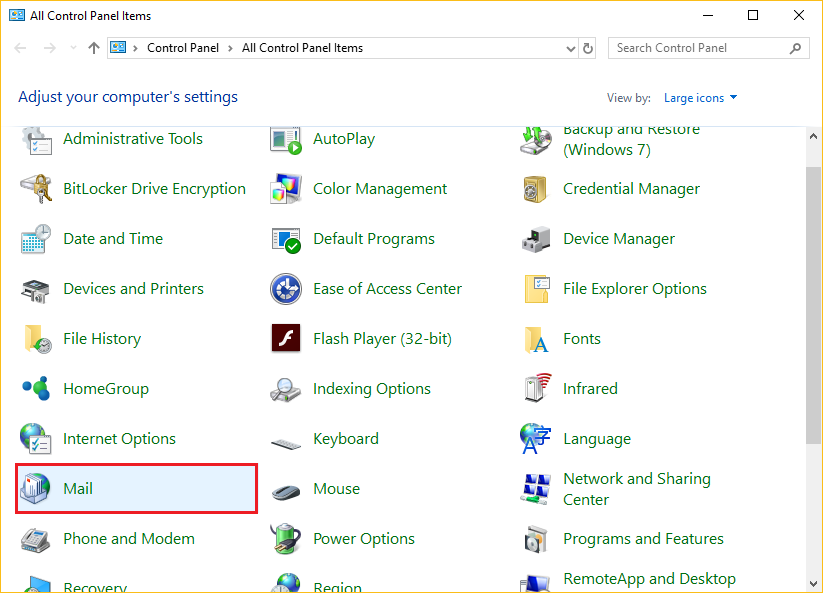Go to Control Panel breadcrumb

point(183,48)
